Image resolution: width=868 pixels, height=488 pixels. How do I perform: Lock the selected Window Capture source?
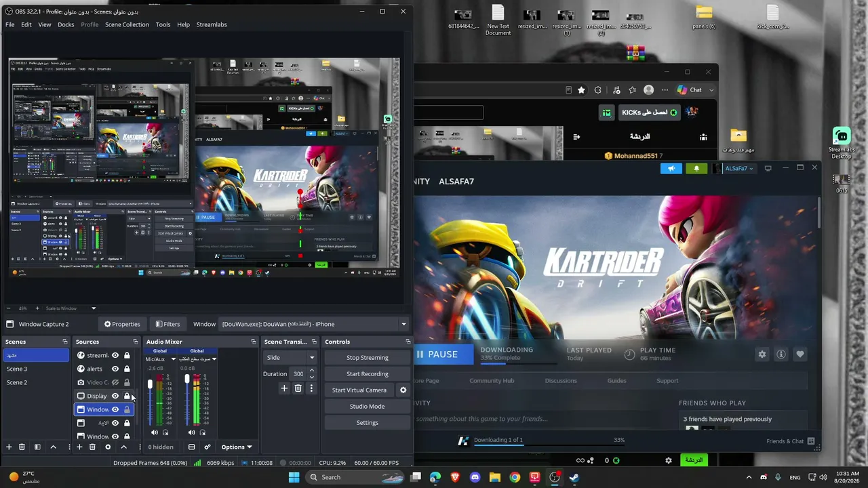[127, 409]
